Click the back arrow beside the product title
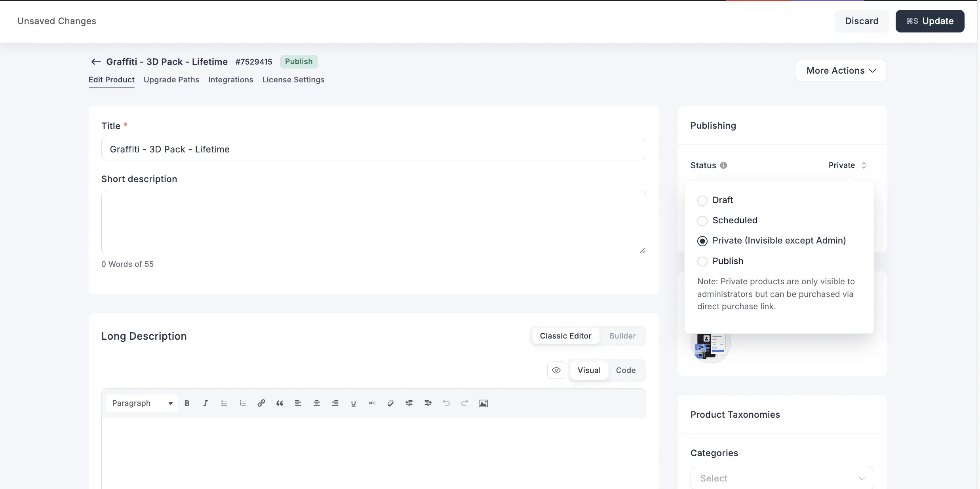This screenshot has width=980, height=489. tap(95, 62)
